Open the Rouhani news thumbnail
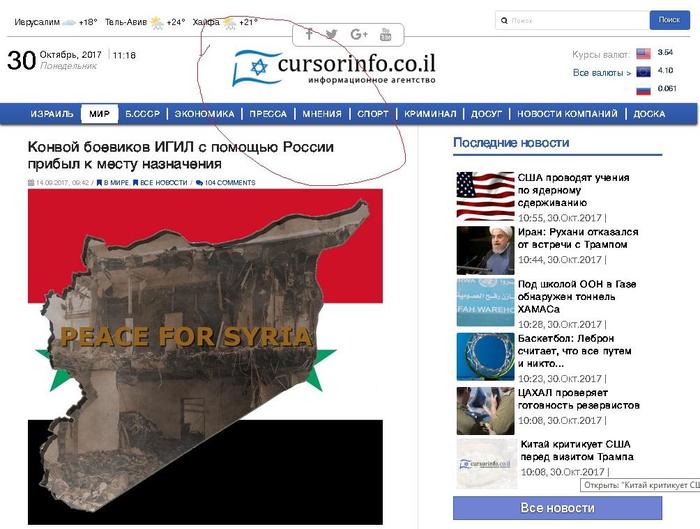Screen dimensions: 700x529 point(485,250)
